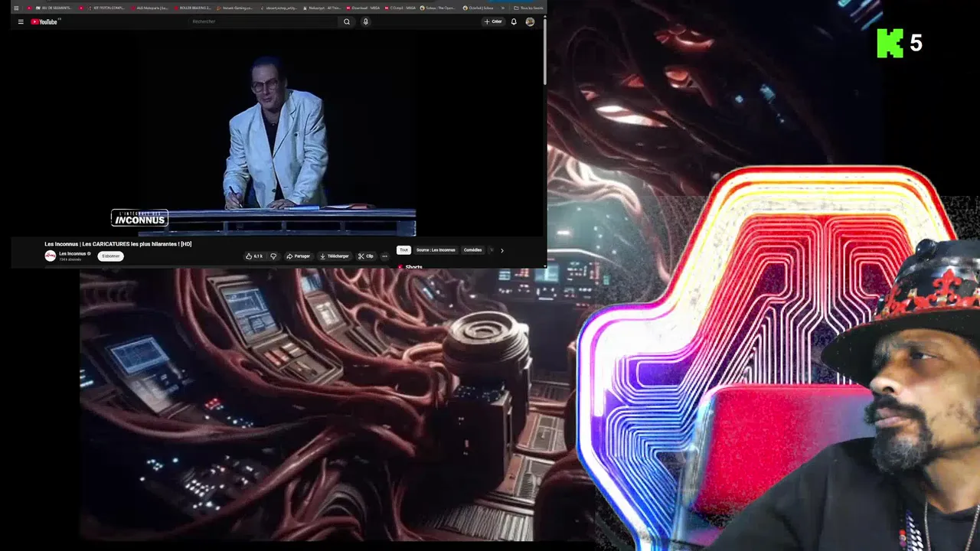Open the three-dot more actions menu
This screenshot has width=980, height=551.
point(384,256)
